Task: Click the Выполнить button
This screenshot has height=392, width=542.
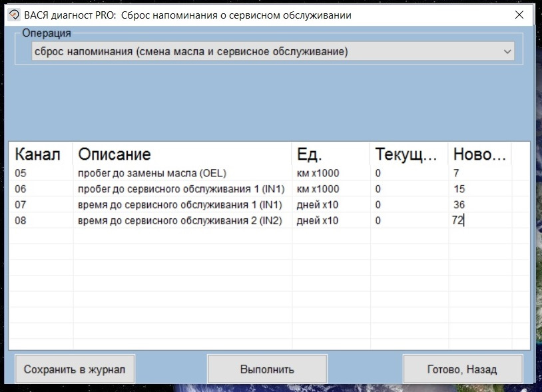Action: coord(267,369)
